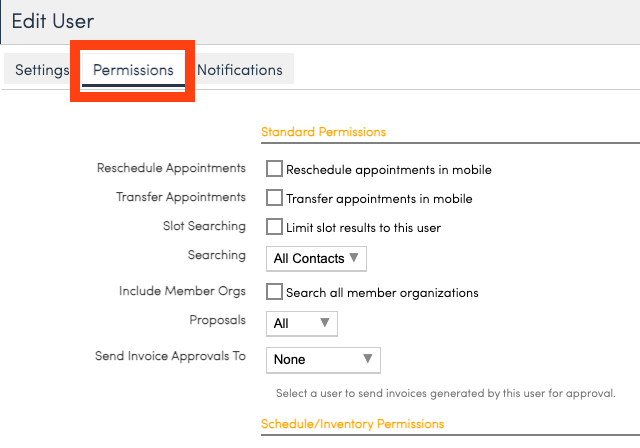Select the Permissions tab
The height and width of the screenshot is (448, 640).
[x=133, y=70]
